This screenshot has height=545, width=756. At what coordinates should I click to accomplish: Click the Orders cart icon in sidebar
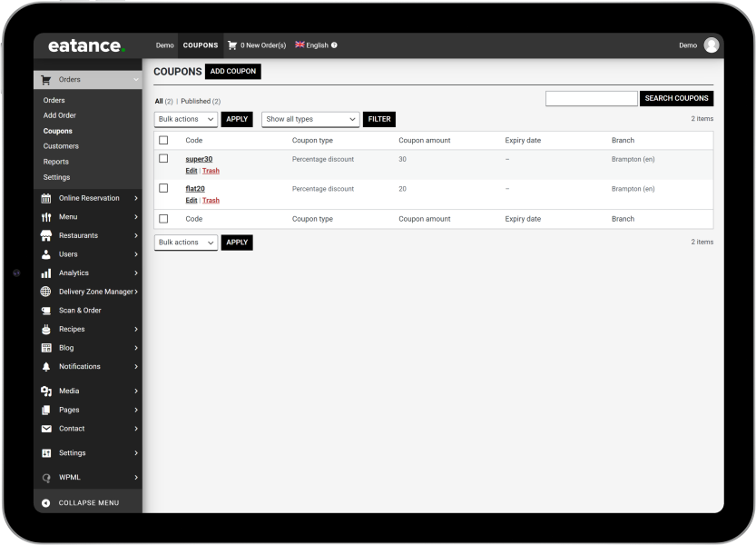[x=46, y=80]
